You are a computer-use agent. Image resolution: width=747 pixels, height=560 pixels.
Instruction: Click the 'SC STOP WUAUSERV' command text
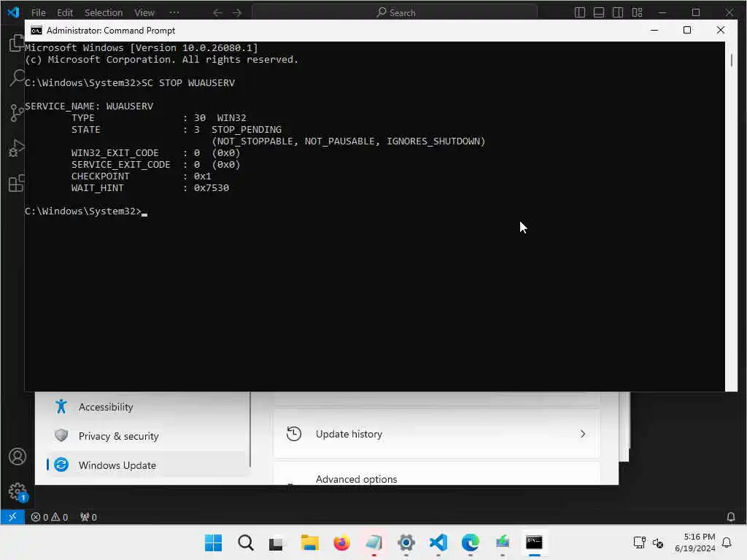click(188, 83)
